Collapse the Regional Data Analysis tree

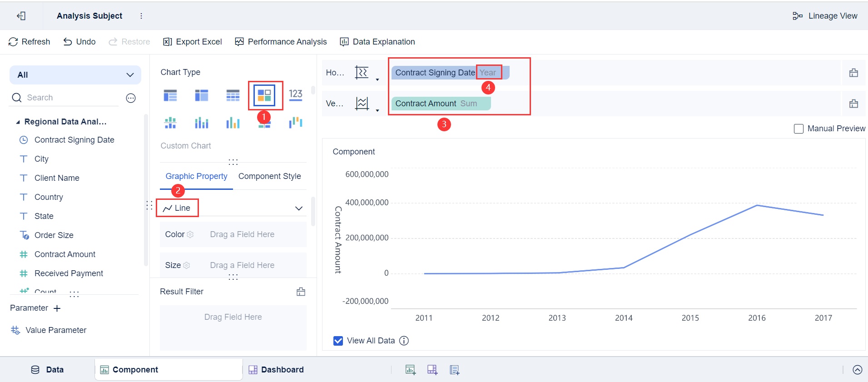click(x=18, y=122)
